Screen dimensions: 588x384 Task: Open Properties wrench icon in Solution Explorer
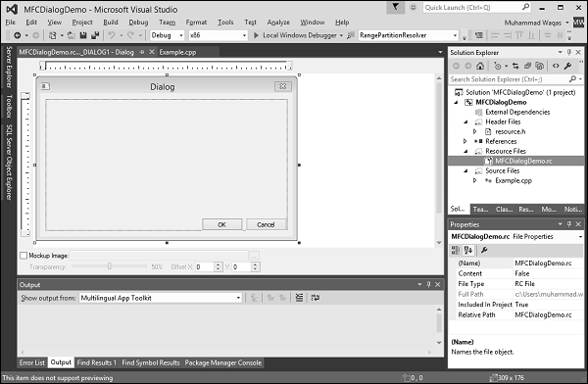coord(568,66)
